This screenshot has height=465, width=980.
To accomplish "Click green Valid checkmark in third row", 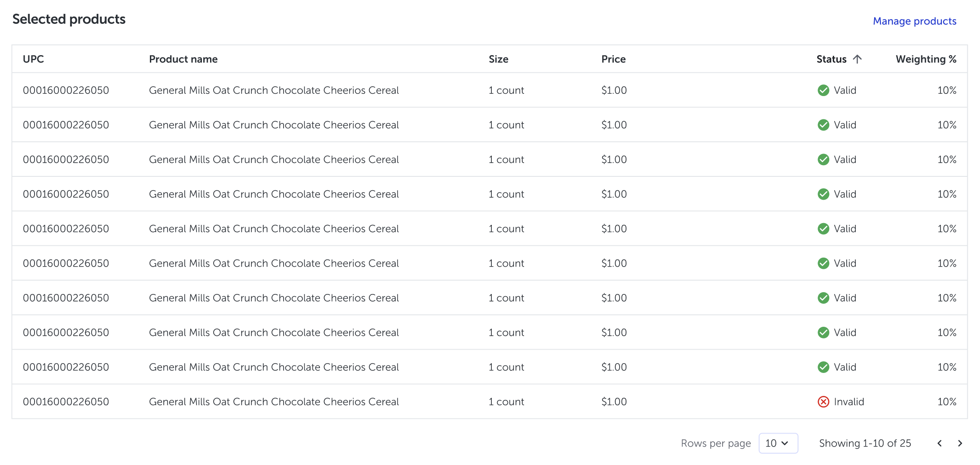I will tap(823, 159).
